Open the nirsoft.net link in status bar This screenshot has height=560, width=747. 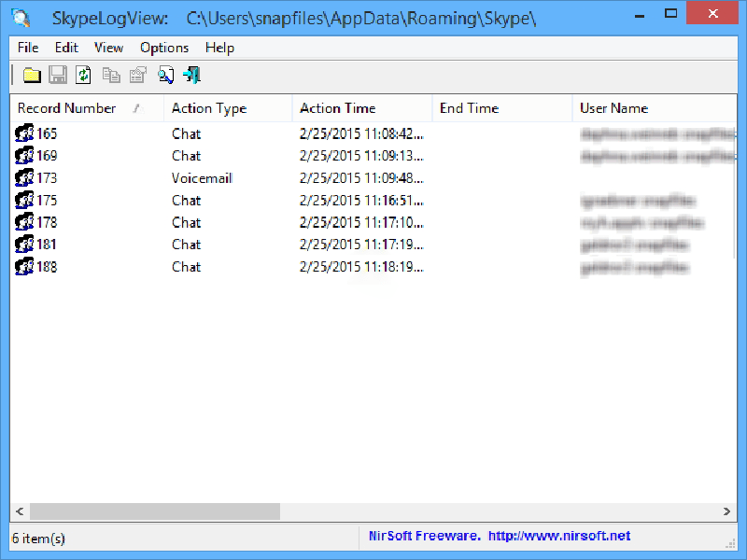(x=559, y=536)
